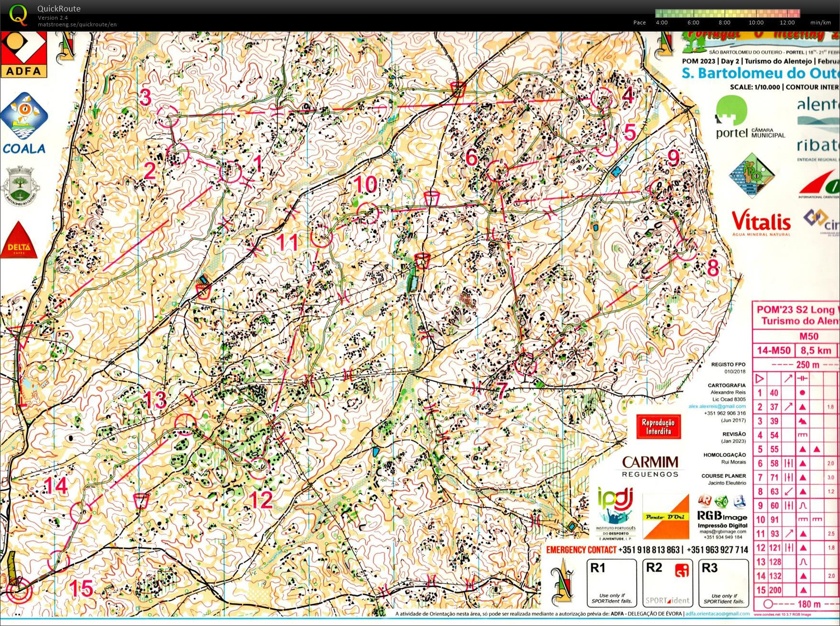Click the Version 2.4 text
840x626 pixels.
point(53,18)
